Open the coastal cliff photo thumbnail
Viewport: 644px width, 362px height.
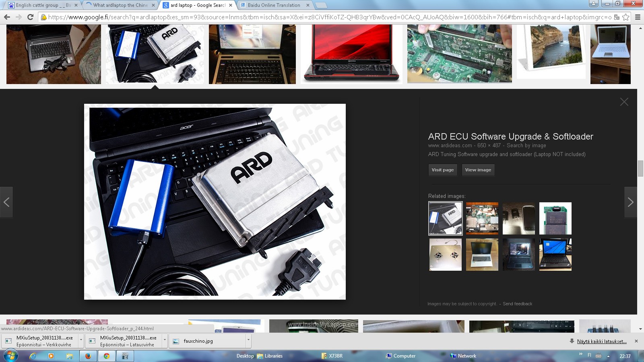551,51
